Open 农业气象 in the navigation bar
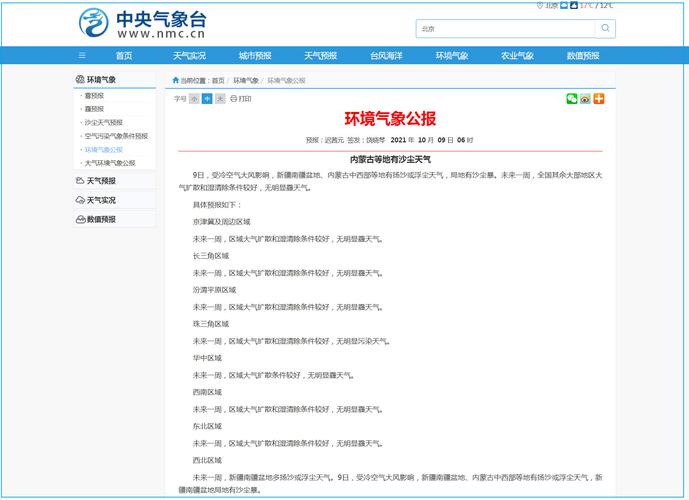Image resolution: width=689 pixels, height=500 pixels. pyautogui.click(x=518, y=55)
